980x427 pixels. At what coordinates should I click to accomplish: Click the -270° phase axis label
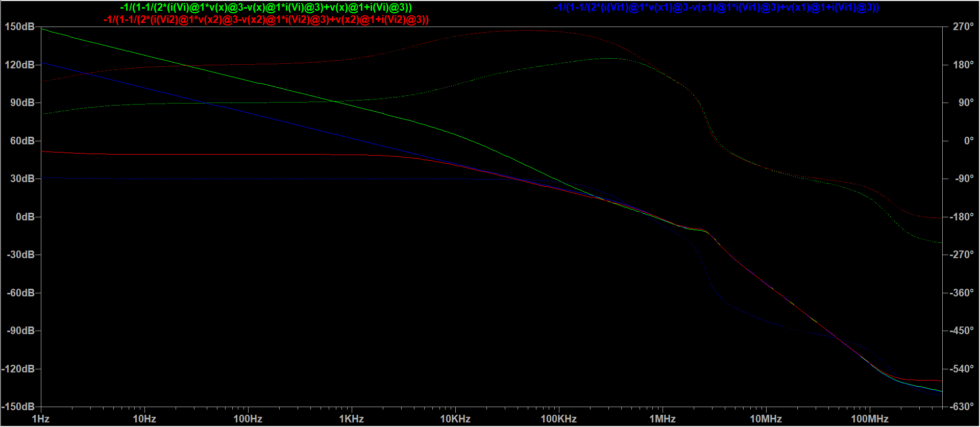962,255
